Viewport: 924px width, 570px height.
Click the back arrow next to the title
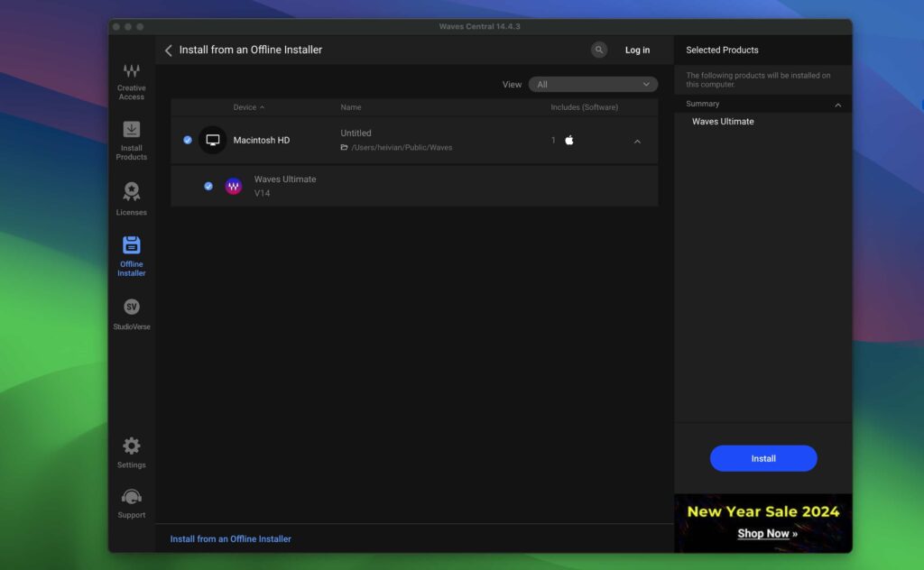pos(169,50)
